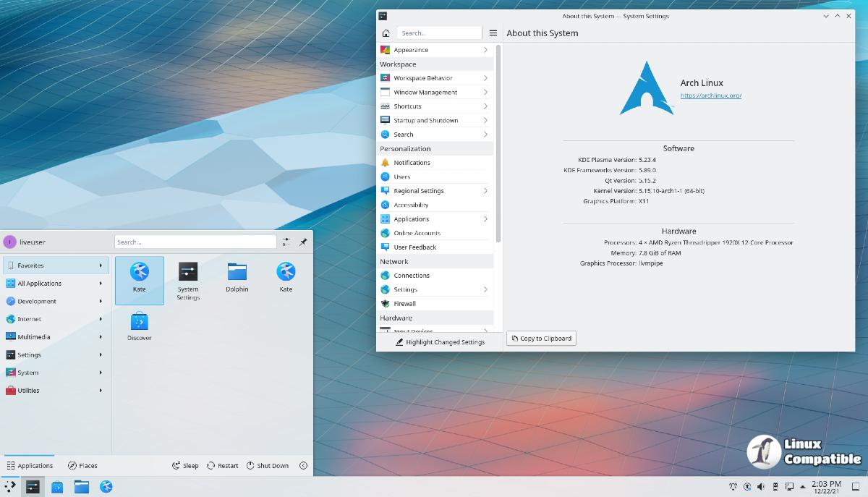Open System Settings from Favorites grid

[188, 279]
